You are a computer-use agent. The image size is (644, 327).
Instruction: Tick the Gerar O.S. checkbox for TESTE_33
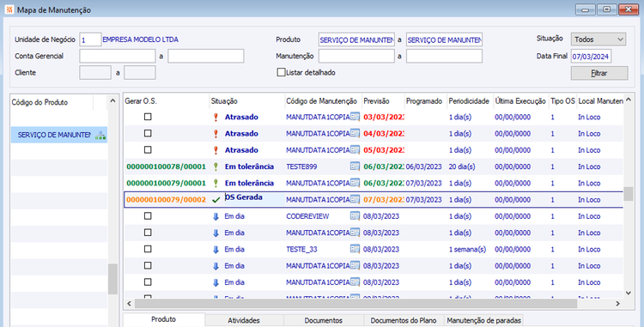click(x=148, y=249)
